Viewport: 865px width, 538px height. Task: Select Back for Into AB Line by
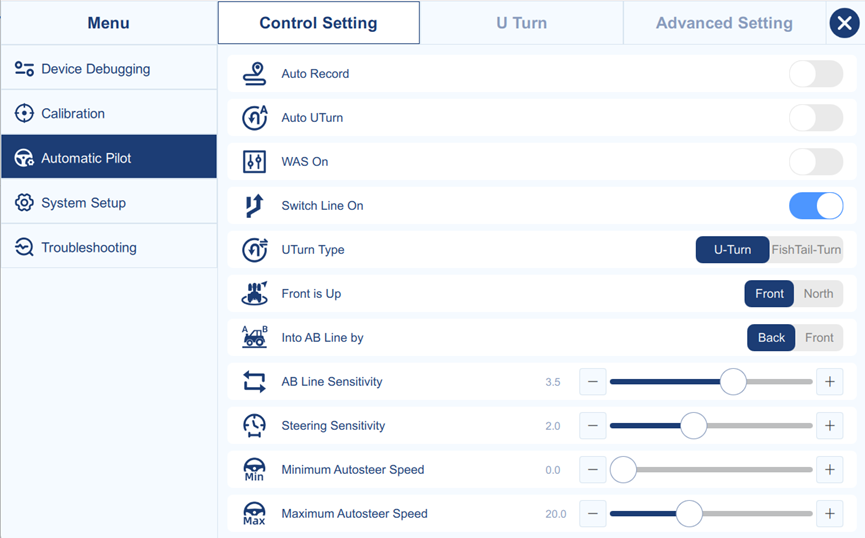click(x=771, y=337)
